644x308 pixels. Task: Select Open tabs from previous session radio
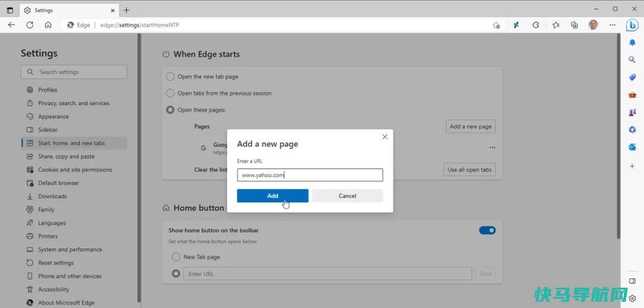(170, 94)
